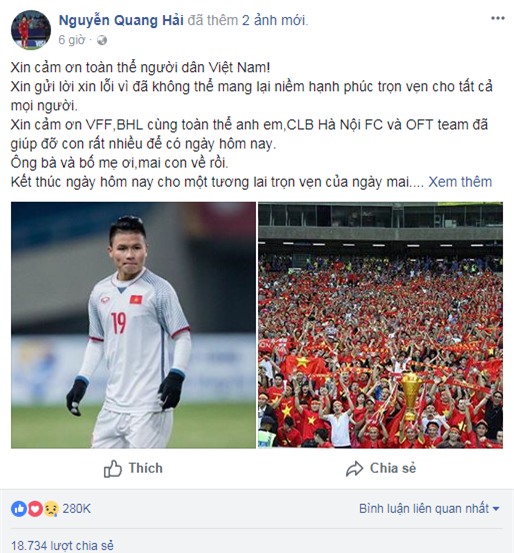Click the blue Like reaction icon
Image resolution: width=514 pixels, height=553 pixels.
click(x=19, y=509)
